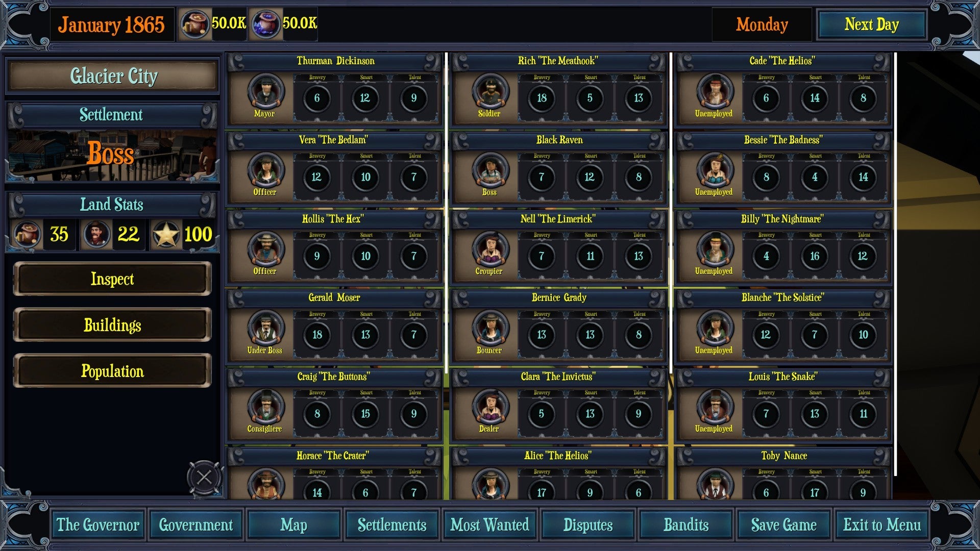Close the settlement panel with the X button
Viewport: 980px width, 551px height.
pos(204,478)
